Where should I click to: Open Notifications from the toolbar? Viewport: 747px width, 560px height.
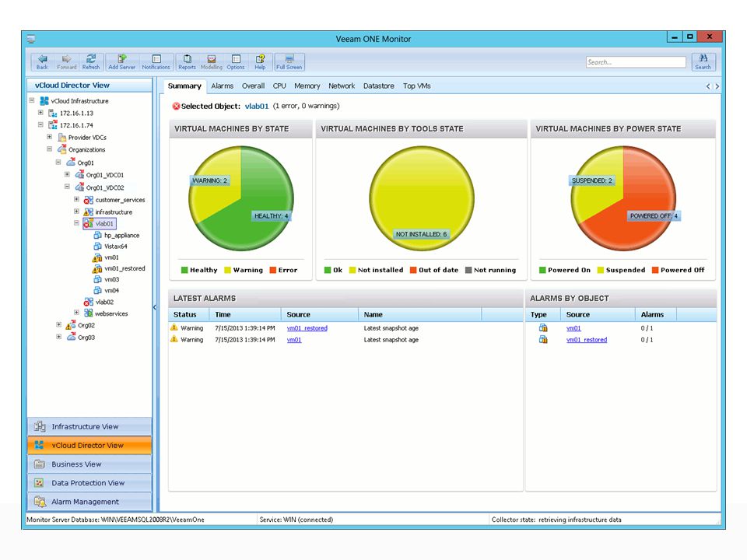tap(156, 61)
